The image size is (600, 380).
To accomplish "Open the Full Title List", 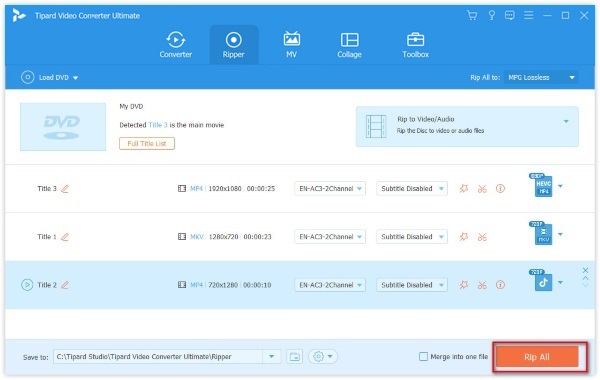I will click(x=147, y=144).
